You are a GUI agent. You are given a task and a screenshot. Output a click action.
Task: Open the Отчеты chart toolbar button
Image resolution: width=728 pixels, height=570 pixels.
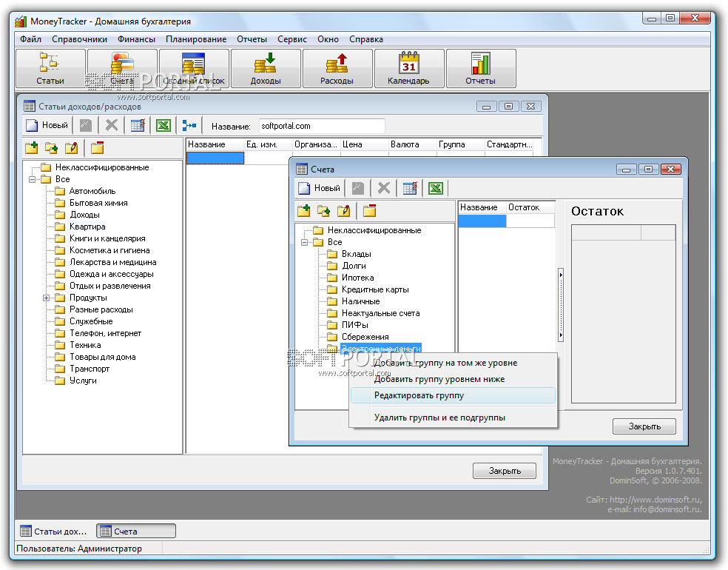pyautogui.click(x=480, y=69)
